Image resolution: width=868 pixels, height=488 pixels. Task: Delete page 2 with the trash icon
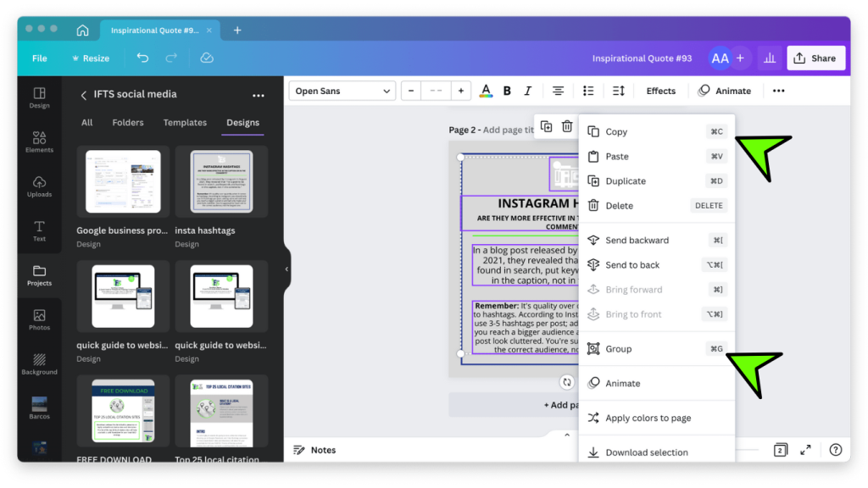[567, 127]
